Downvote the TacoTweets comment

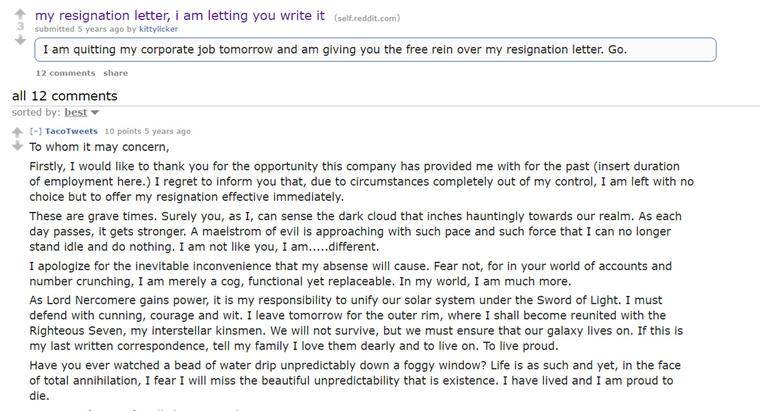pyautogui.click(x=17, y=146)
